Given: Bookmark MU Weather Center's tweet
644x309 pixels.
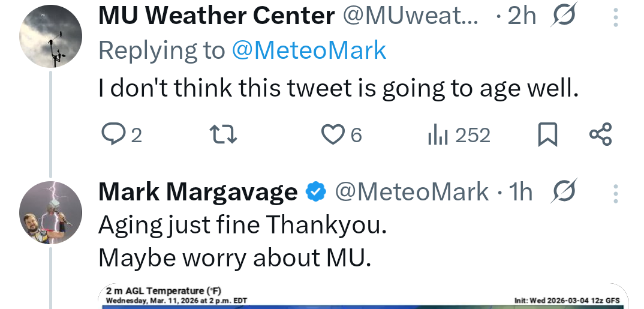Looking at the screenshot, I should [547, 135].
